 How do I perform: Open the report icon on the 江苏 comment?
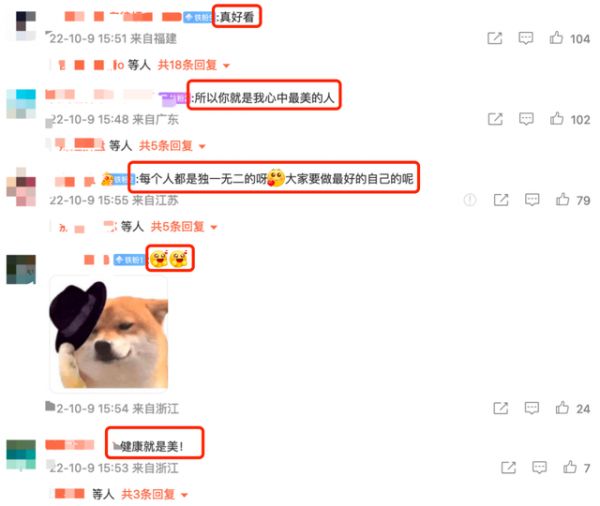(470, 200)
